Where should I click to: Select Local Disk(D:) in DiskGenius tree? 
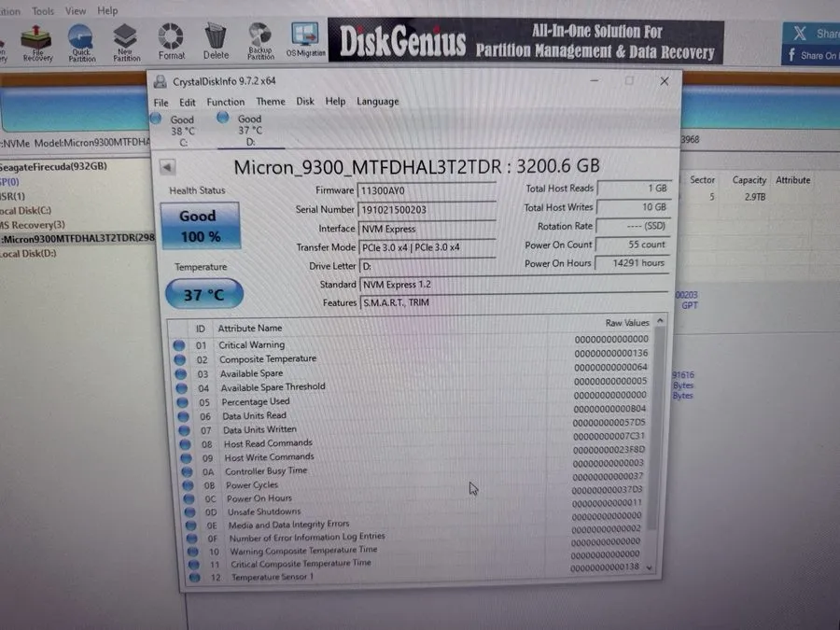point(28,253)
